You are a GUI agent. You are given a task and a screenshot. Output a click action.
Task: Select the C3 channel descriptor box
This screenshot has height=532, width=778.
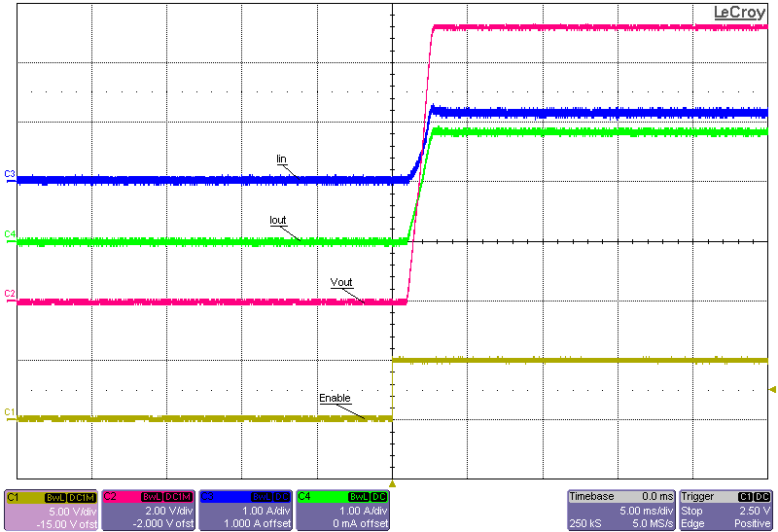pos(246,510)
